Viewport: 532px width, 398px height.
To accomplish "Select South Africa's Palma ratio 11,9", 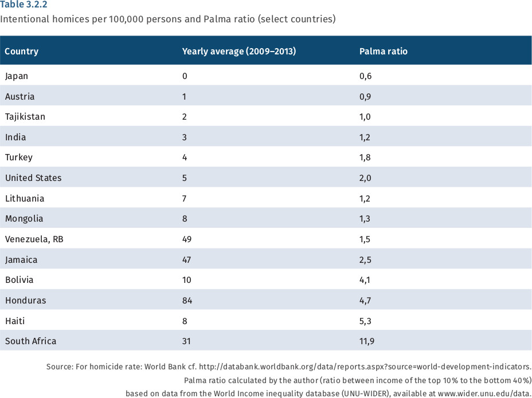I will coord(367,341).
